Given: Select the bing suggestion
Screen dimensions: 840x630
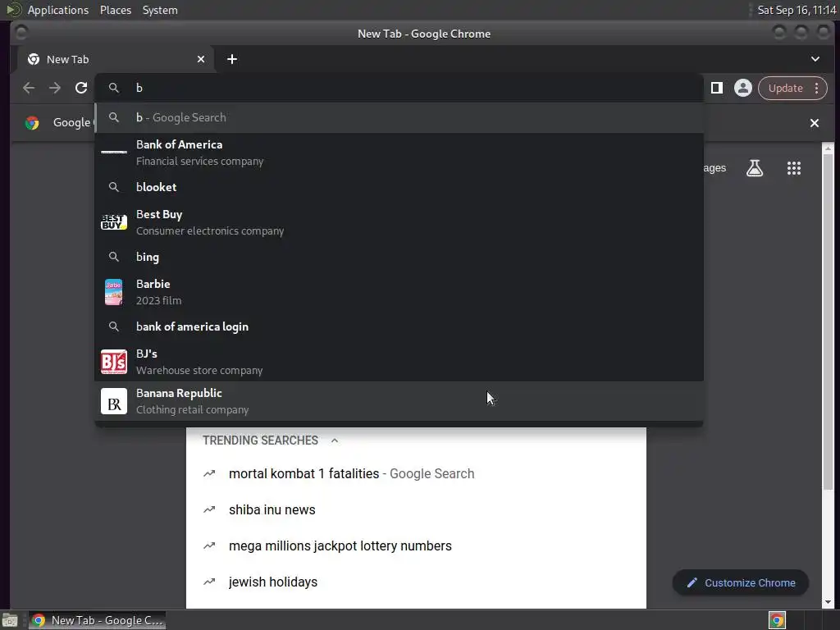Looking at the screenshot, I should click(399, 257).
